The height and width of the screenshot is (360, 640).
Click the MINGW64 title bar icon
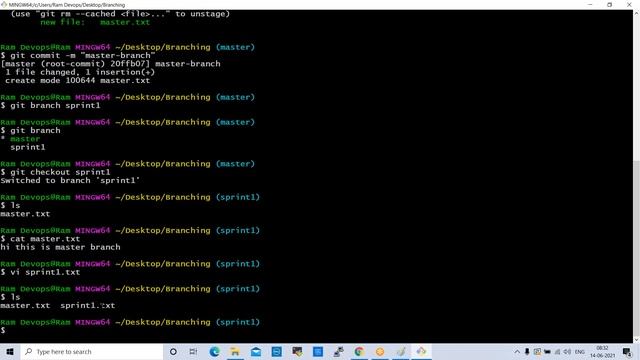click(4, 5)
